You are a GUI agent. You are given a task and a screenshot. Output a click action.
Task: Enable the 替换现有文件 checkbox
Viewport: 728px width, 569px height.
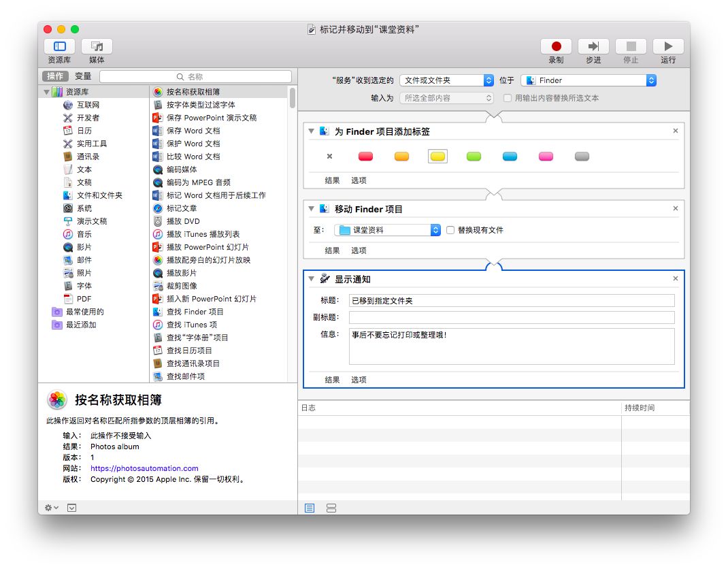pyautogui.click(x=450, y=230)
